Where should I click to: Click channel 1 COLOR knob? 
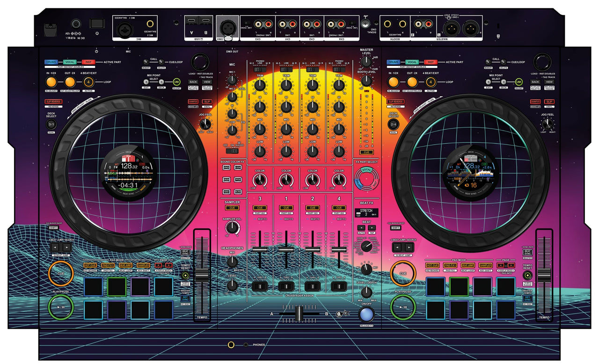286,181
